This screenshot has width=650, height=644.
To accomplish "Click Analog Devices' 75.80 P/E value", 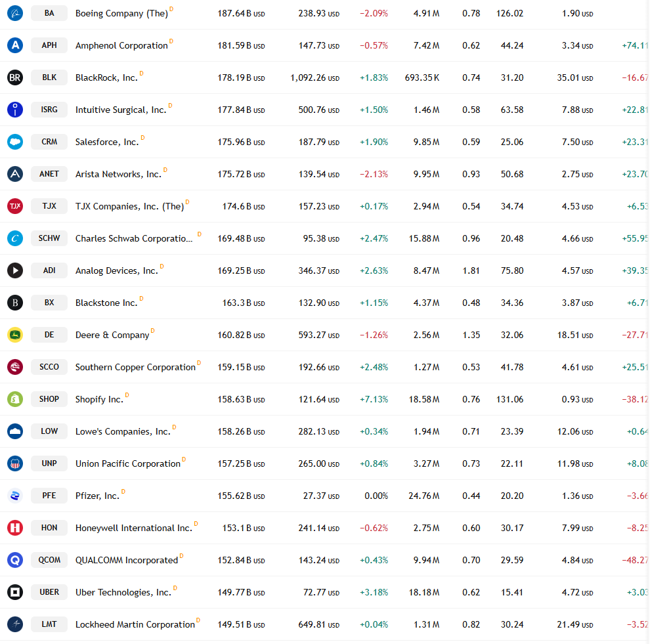I will (x=512, y=270).
